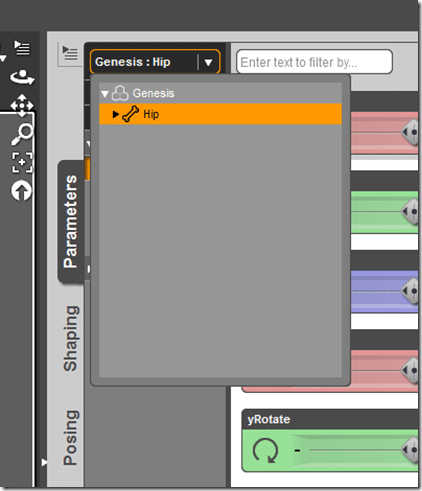This screenshot has height=491, width=422.
Task: Select the Parameters tab
Action: click(x=71, y=221)
